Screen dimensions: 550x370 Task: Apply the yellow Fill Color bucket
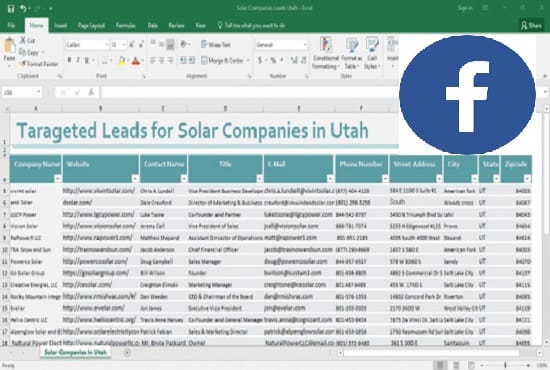(x=122, y=61)
